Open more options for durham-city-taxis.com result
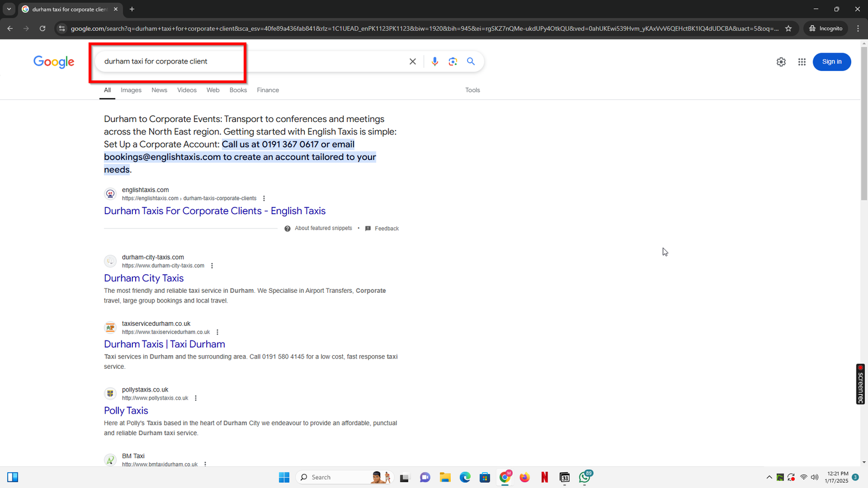Viewport: 868px width, 488px height. tap(212, 266)
